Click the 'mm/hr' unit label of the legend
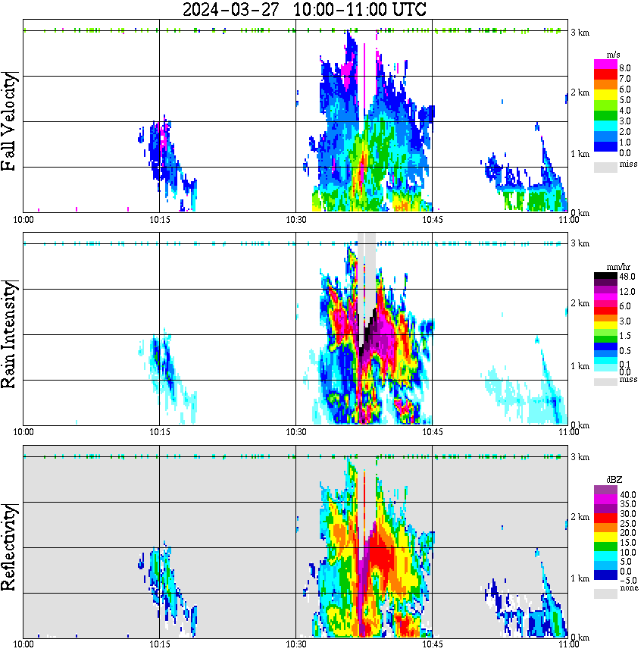Viewport: 644px width, 658px height. coord(618,267)
